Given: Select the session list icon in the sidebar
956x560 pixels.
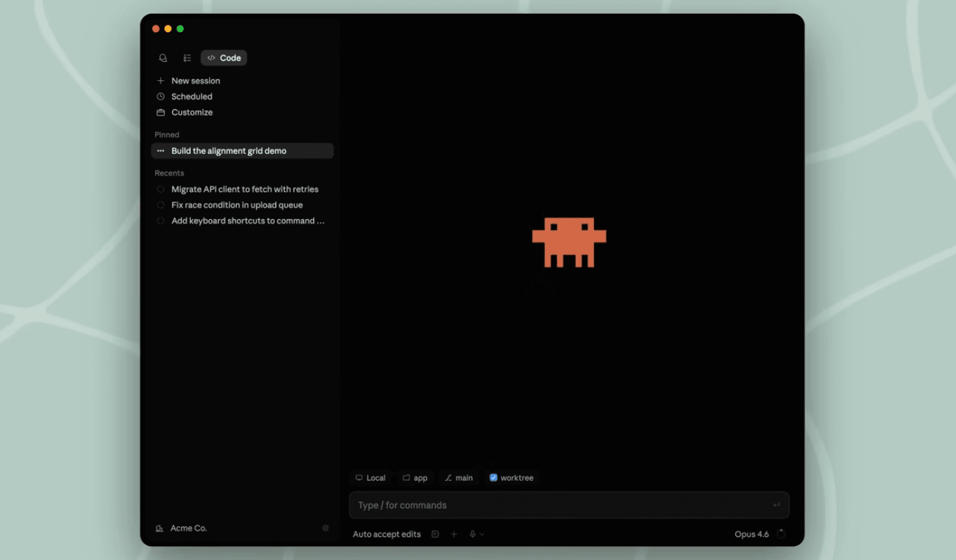Looking at the screenshot, I should pos(187,58).
